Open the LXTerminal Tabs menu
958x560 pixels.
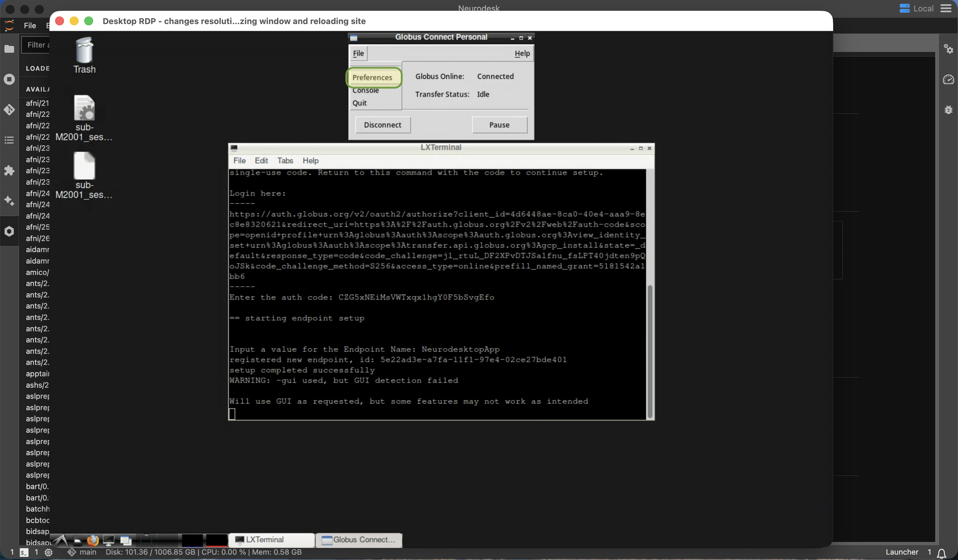(285, 161)
